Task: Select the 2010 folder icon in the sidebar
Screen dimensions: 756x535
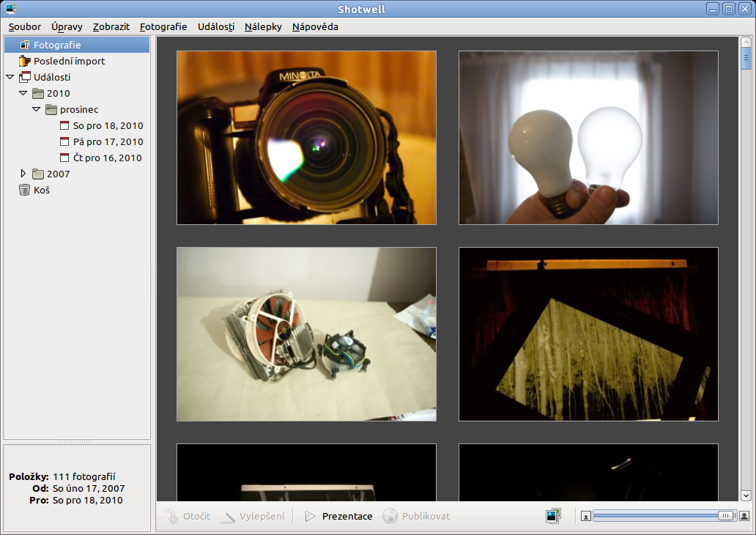Action: [x=38, y=93]
